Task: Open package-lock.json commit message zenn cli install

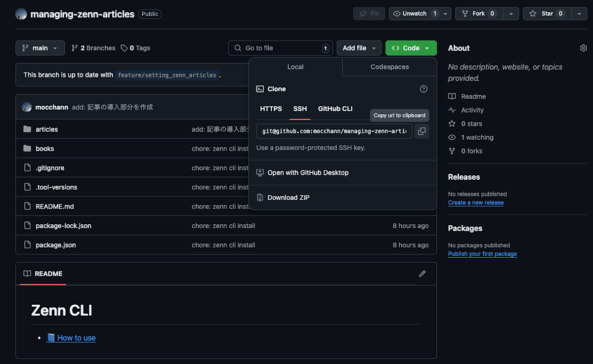Action: click(223, 226)
